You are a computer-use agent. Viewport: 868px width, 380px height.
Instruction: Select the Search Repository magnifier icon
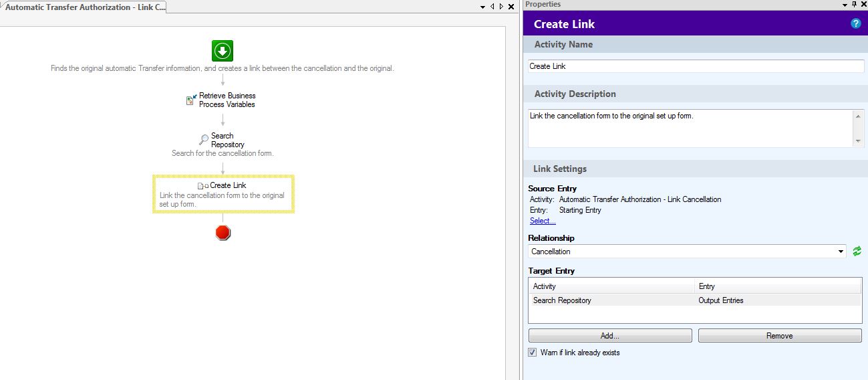(204, 140)
